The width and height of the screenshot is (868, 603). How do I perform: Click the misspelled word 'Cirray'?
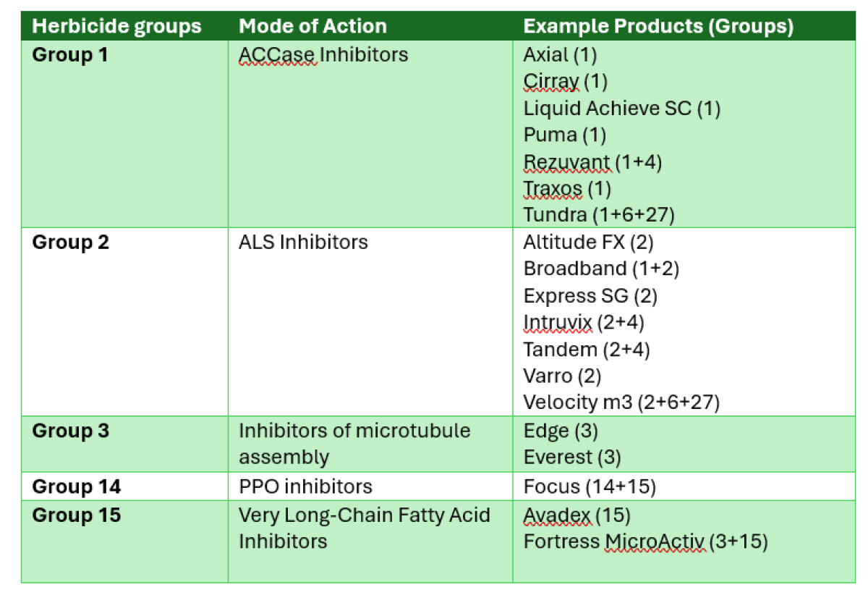551,82
